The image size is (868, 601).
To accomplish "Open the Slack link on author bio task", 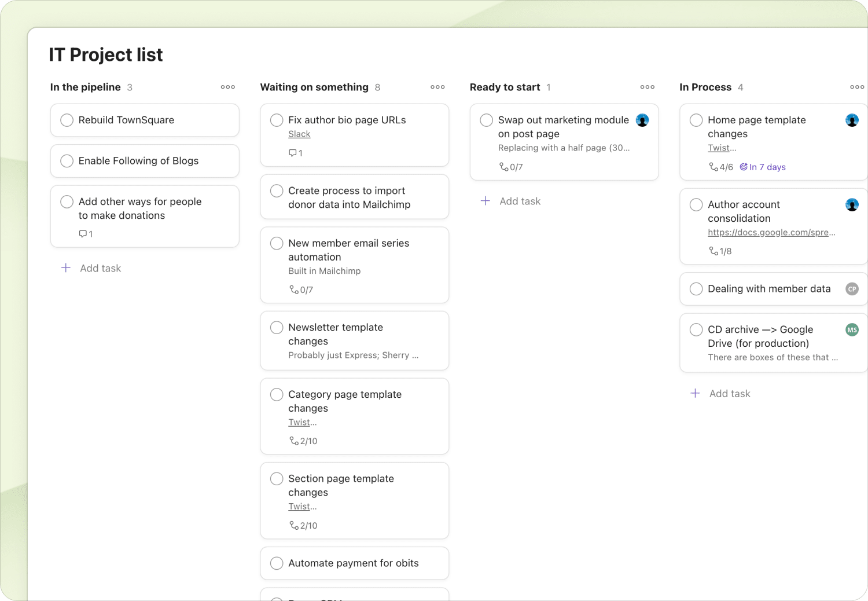I will point(299,134).
